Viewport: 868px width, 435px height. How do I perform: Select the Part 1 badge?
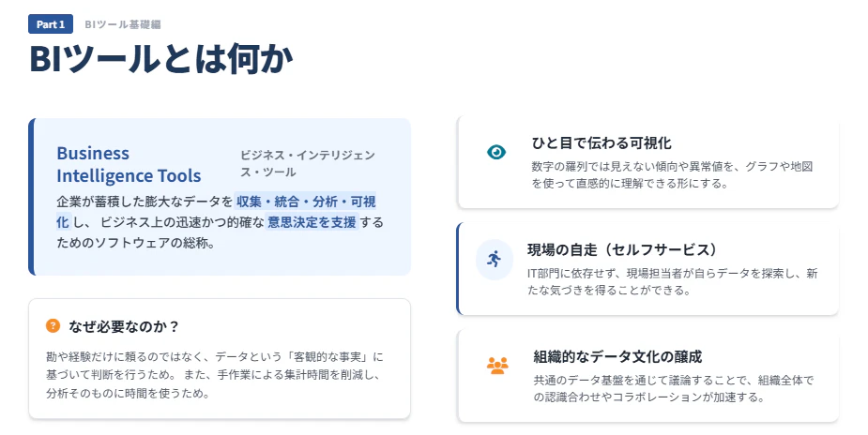point(51,24)
